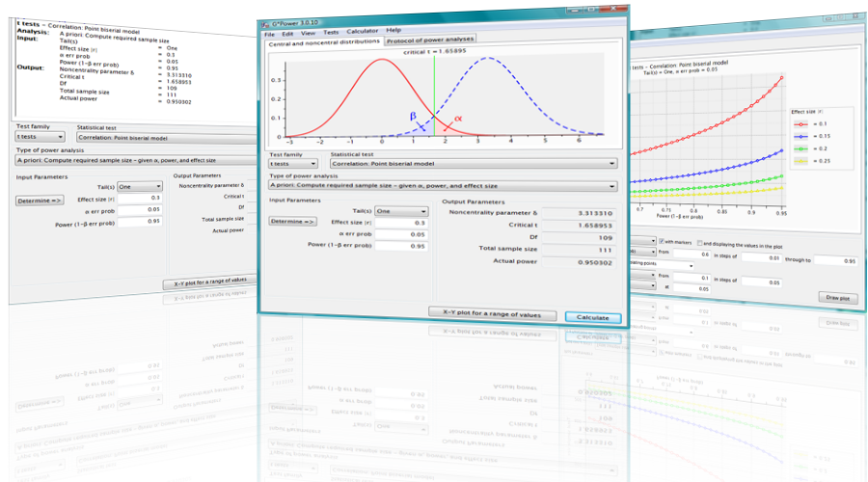Click Effect size field in center window
The height and width of the screenshot is (482, 868).
pyautogui.click(x=401, y=223)
